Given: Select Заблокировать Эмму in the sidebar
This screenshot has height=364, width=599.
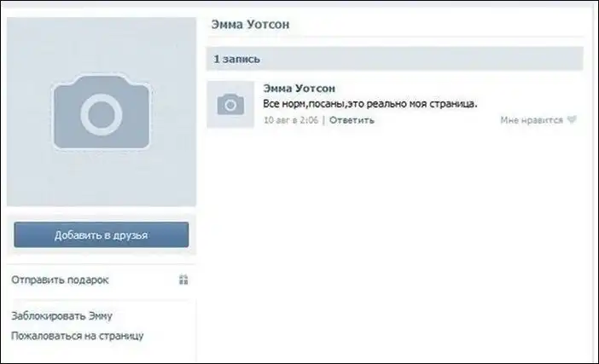Looking at the screenshot, I should pyautogui.click(x=61, y=316).
